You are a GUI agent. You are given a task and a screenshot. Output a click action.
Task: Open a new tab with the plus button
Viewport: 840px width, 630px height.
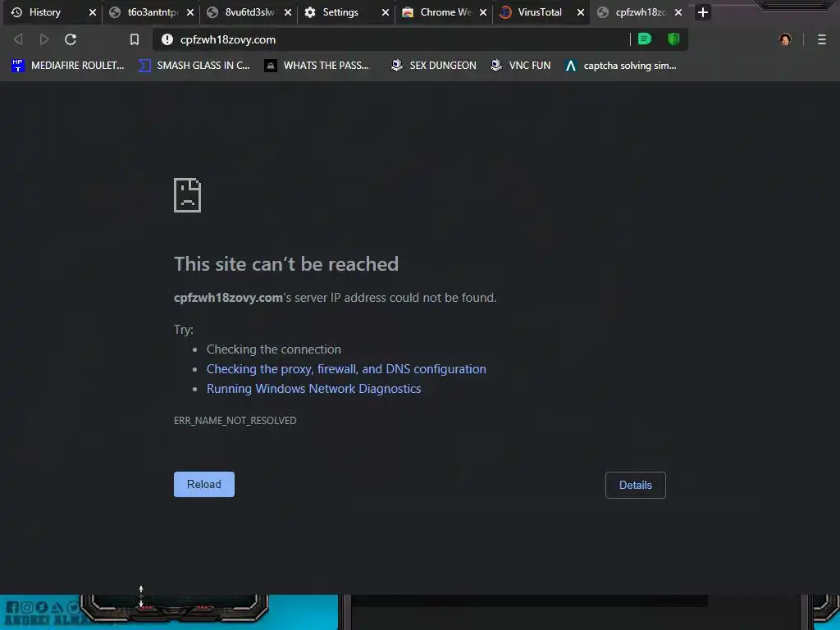click(703, 12)
